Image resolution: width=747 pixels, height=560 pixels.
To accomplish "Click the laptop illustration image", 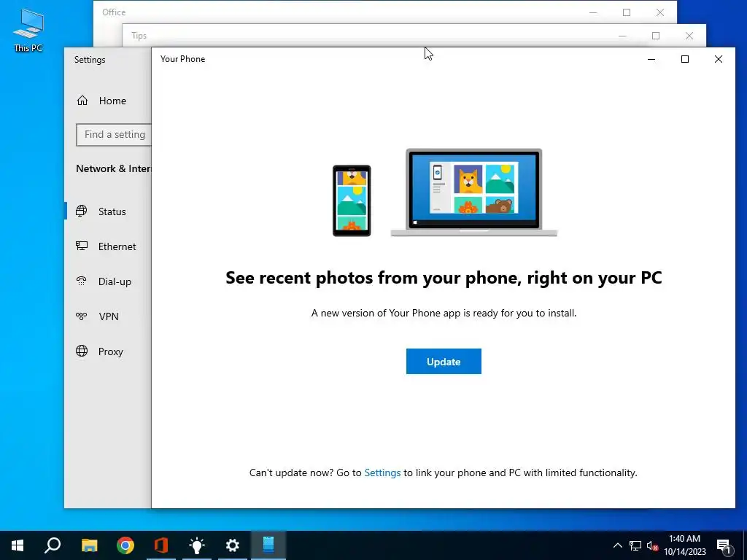I will click(474, 192).
